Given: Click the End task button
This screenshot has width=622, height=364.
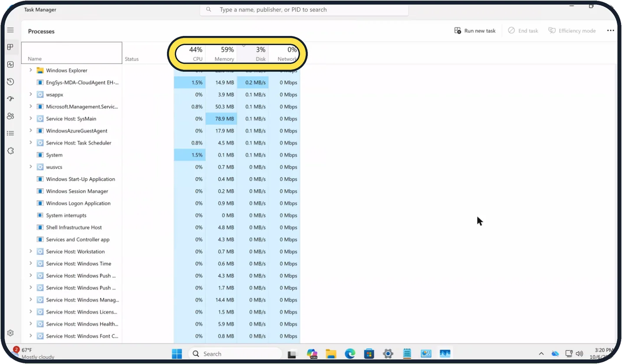Looking at the screenshot, I should point(523,31).
